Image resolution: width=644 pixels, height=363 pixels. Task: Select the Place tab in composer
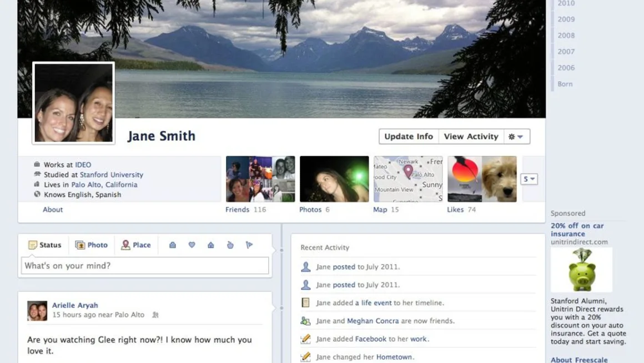pos(136,245)
